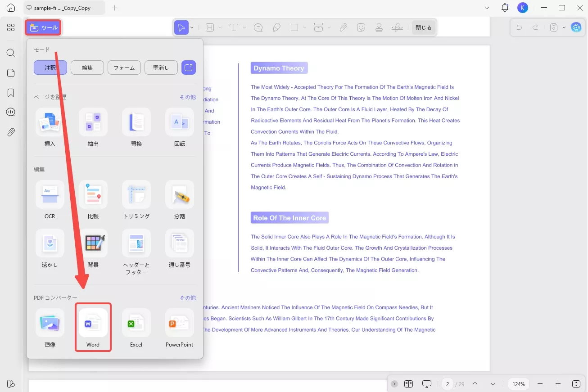
Task: Undo the last action
Action: (x=519, y=27)
